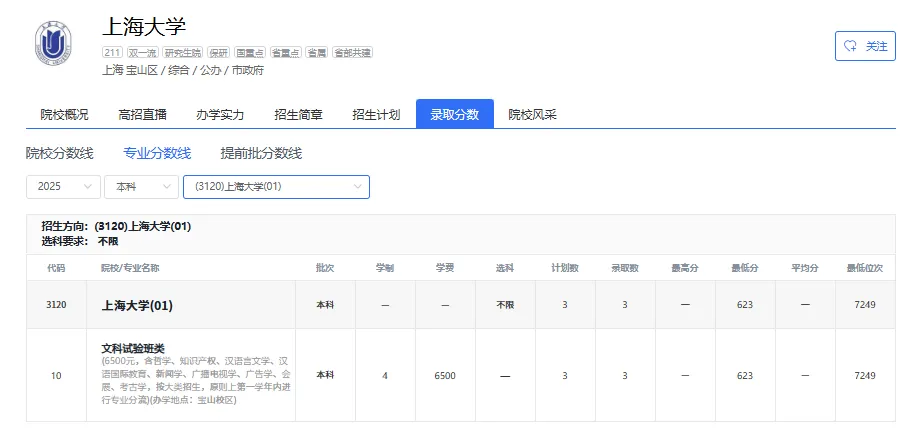Image resolution: width=924 pixels, height=435 pixels.
Task: Click the 国重点 tag
Action: coord(250,52)
